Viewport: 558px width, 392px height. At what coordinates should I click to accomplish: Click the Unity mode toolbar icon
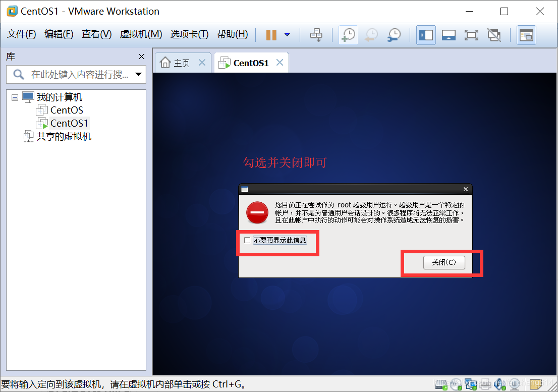494,35
